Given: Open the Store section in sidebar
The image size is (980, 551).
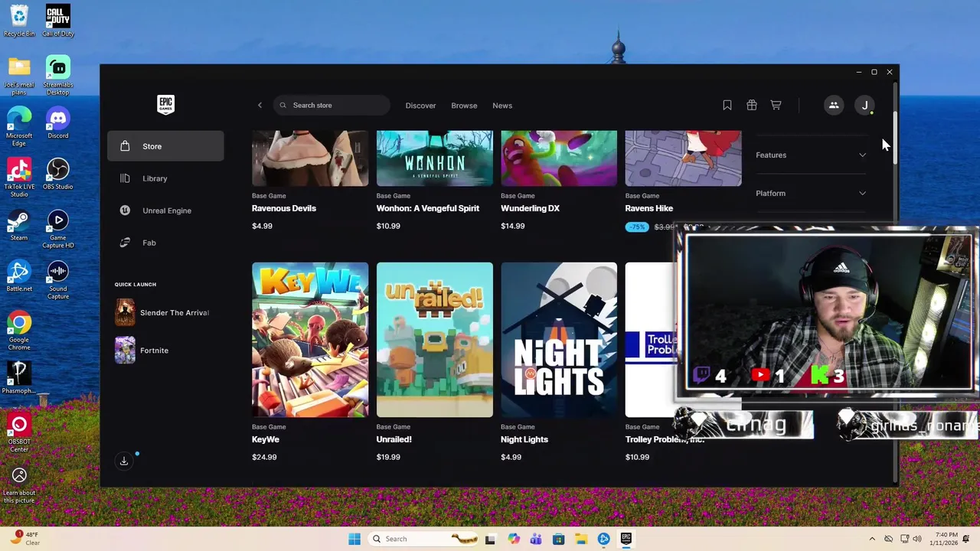Looking at the screenshot, I should point(165,146).
